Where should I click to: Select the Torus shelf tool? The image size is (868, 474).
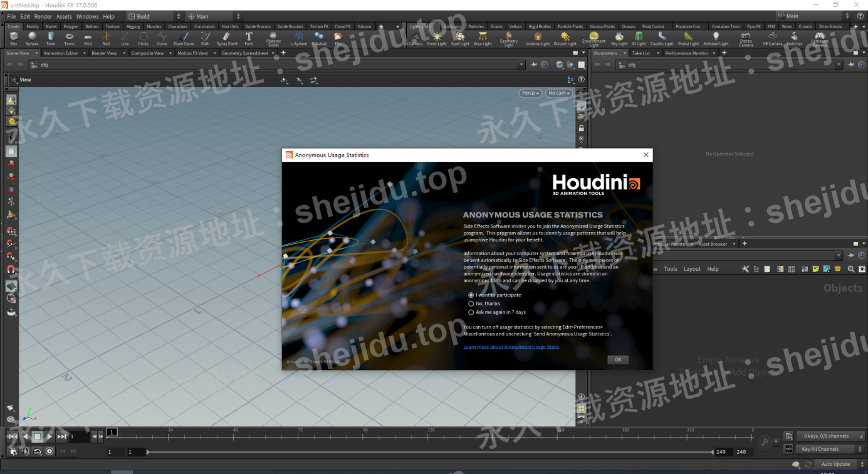pos(69,39)
